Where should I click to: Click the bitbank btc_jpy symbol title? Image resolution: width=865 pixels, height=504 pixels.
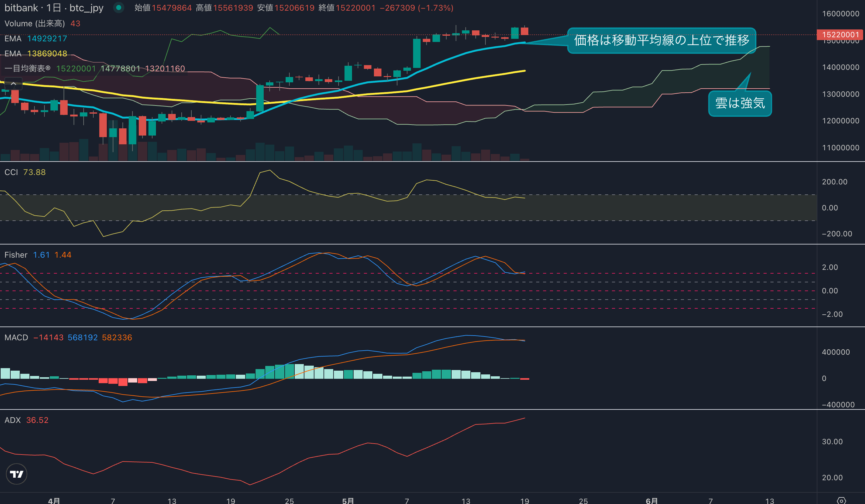[x=54, y=8]
